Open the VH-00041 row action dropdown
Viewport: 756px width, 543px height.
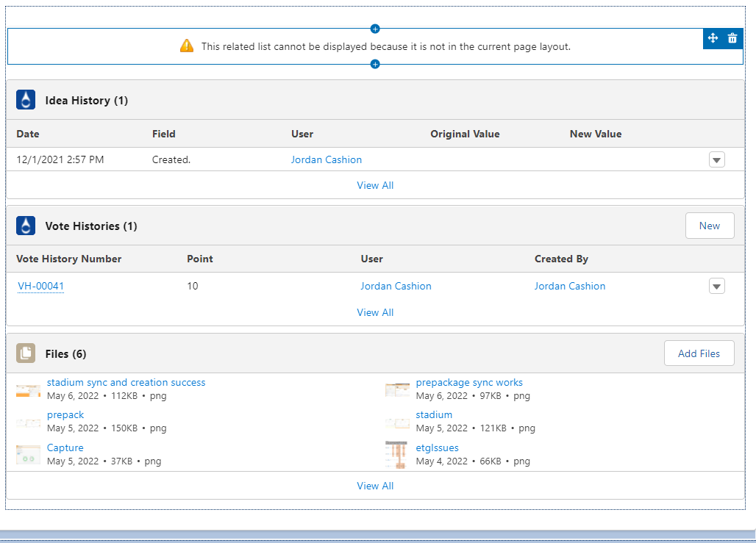click(717, 286)
